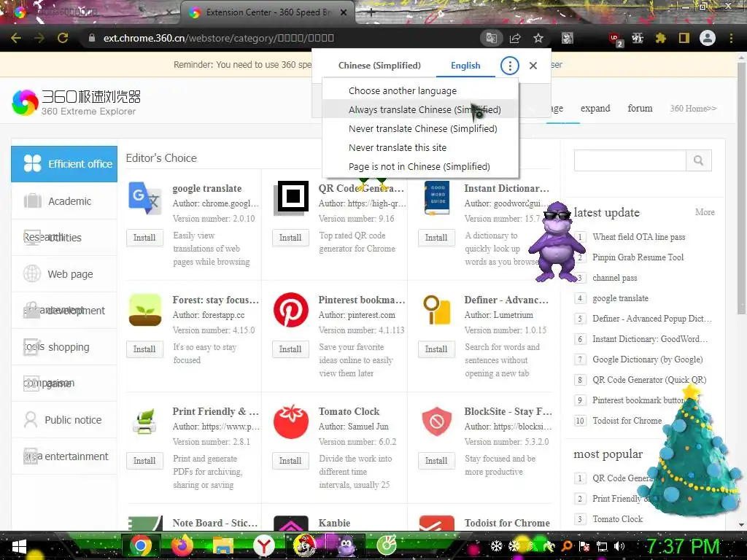Install Print Friendly extension
Image resolution: width=747 pixels, height=560 pixels.
click(x=144, y=461)
